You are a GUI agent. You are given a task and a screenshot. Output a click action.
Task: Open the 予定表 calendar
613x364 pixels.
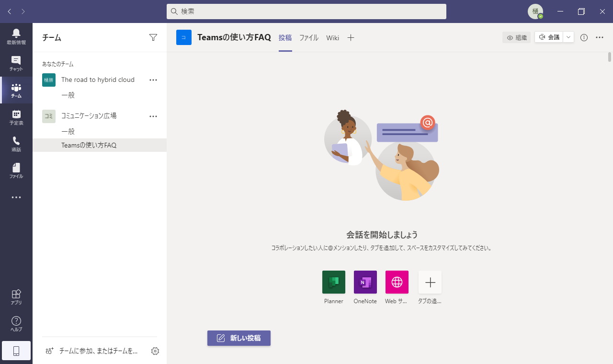click(x=16, y=117)
